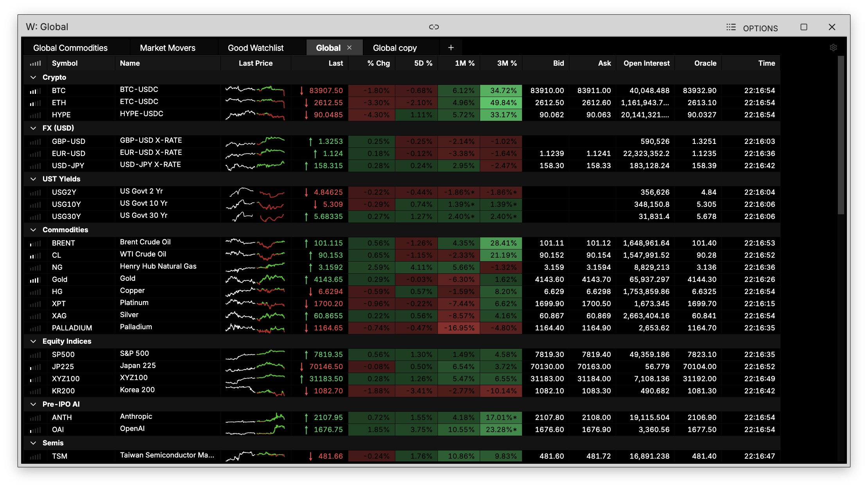Click signal bars icon for TSM row
Image resolution: width=868 pixels, height=488 pixels.
tap(35, 457)
